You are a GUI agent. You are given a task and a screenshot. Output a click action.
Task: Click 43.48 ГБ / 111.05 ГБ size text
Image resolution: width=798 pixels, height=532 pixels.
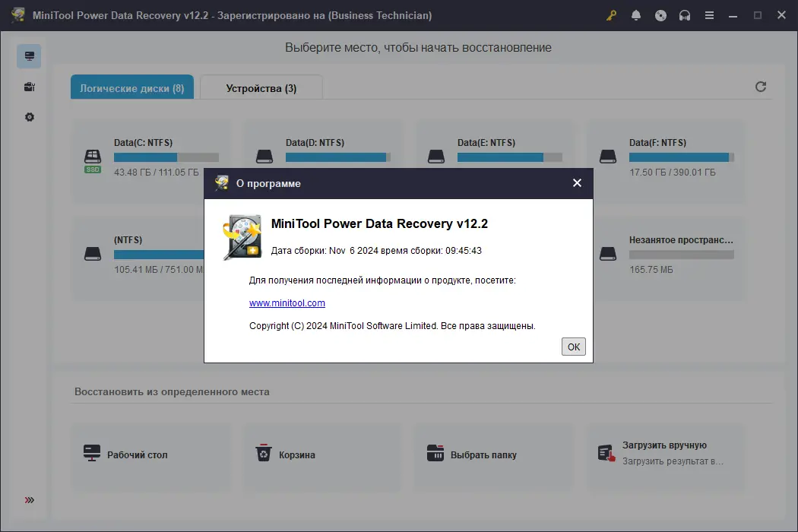[x=157, y=172]
